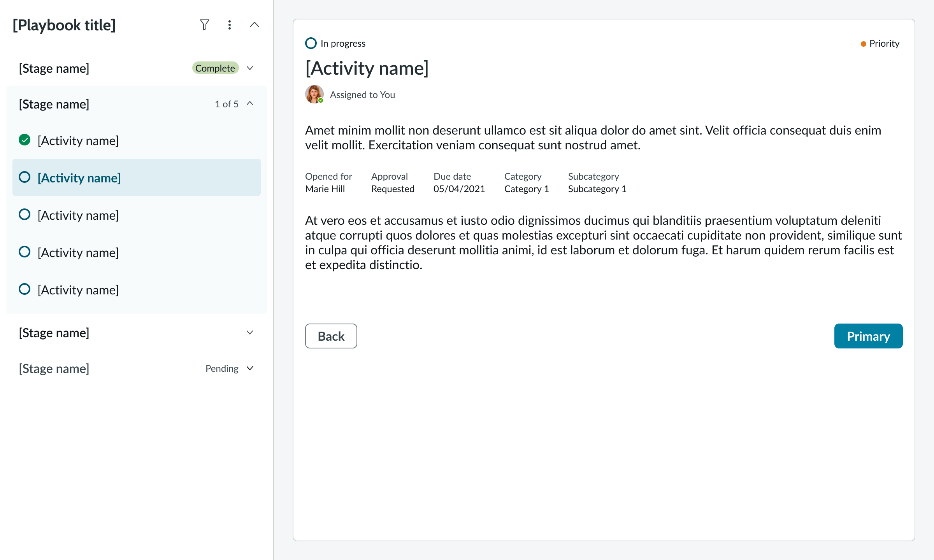Click the Complete status badge
Screen dimensions: 934x560
[215, 68]
